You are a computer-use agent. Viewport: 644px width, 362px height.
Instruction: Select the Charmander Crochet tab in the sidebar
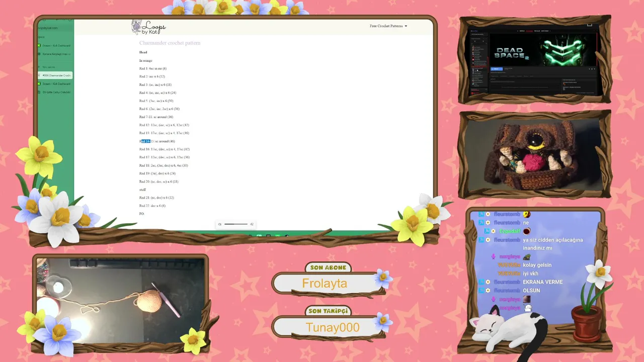click(55, 75)
